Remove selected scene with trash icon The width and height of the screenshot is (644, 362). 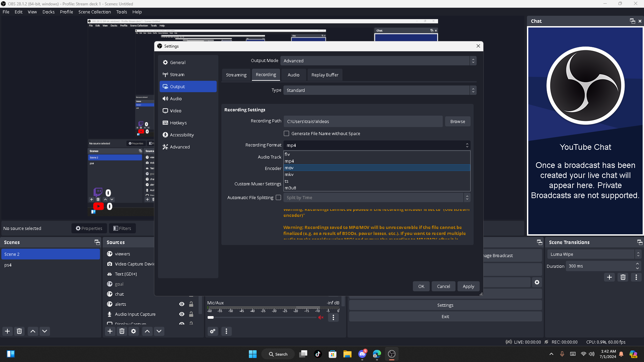pos(19,331)
